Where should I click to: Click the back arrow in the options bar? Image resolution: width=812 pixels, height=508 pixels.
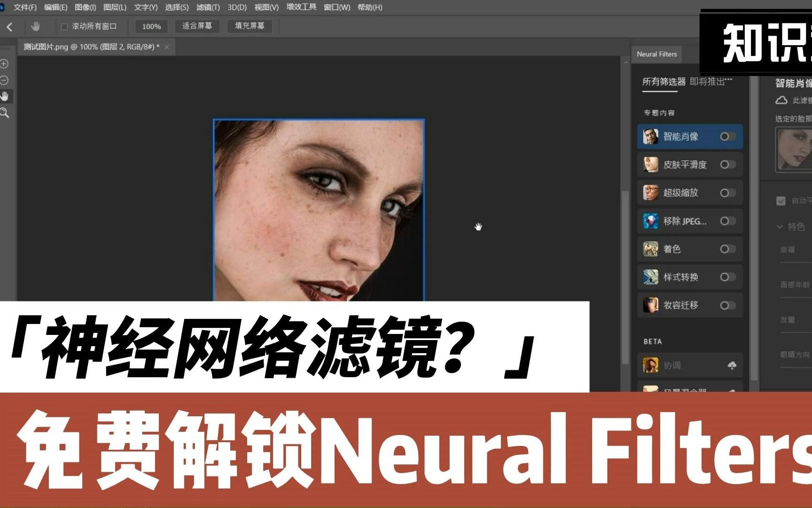(x=10, y=27)
